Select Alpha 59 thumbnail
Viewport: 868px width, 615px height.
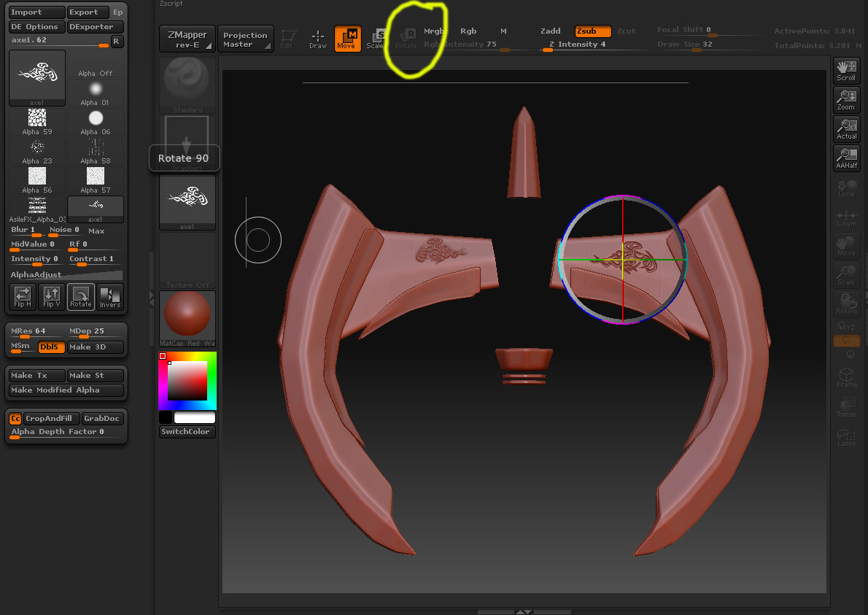[x=37, y=123]
